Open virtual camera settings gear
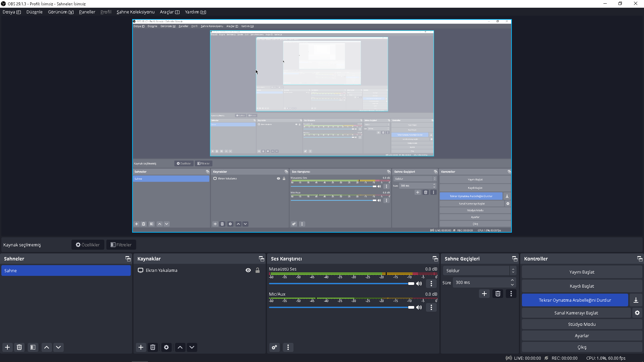The height and width of the screenshot is (362, 644). coord(637,313)
